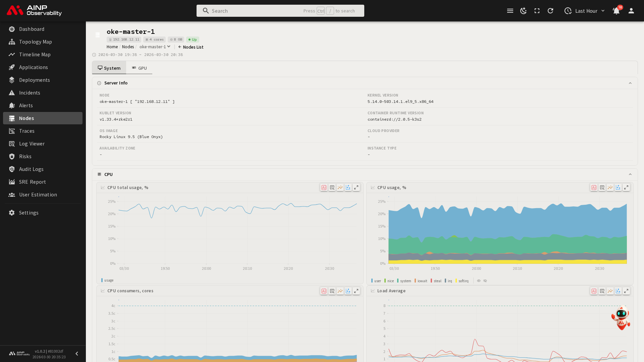Toggle dark mode theme
This screenshot has height=362, width=644.
pyautogui.click(x=524, y=11)
